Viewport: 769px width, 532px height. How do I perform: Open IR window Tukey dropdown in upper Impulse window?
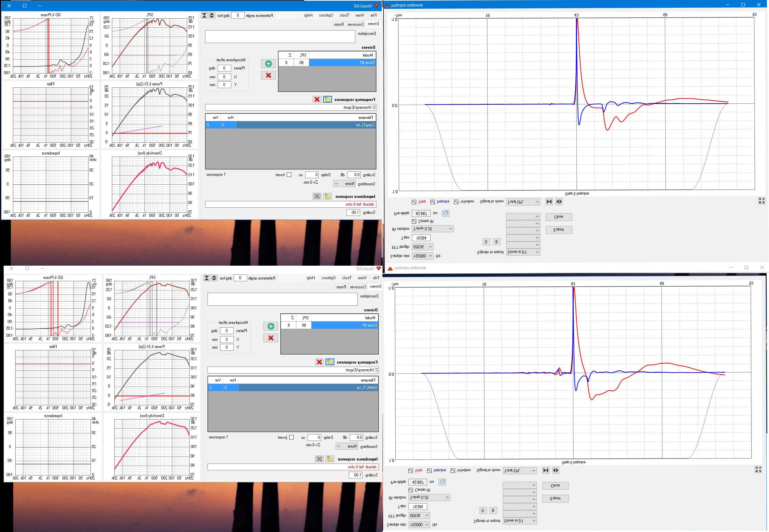[x=433, y=229]
